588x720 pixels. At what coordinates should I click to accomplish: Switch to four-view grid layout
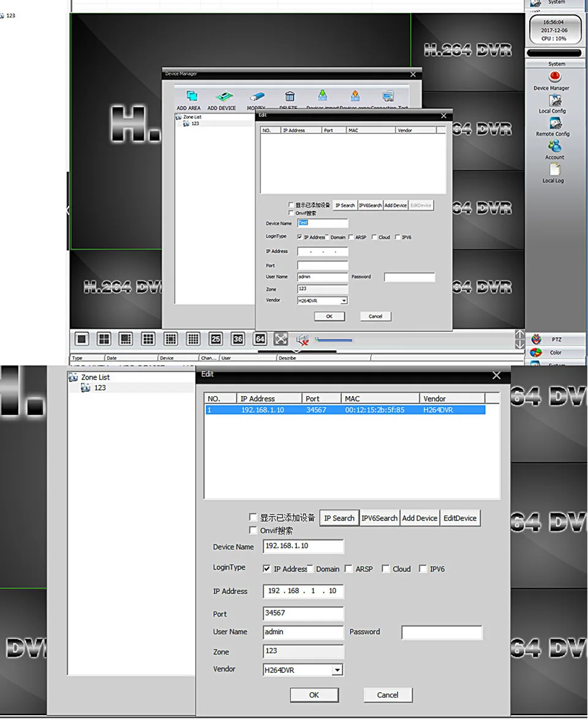104,339
